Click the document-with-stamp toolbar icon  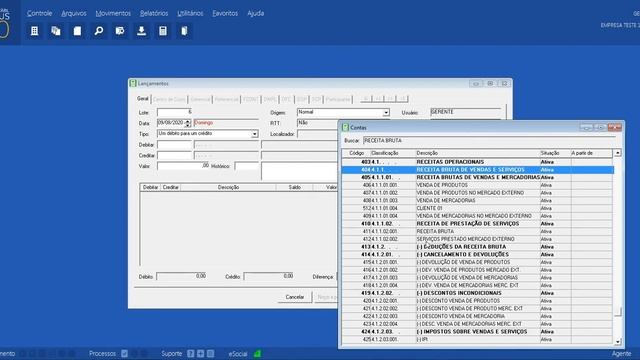[120, 31]
